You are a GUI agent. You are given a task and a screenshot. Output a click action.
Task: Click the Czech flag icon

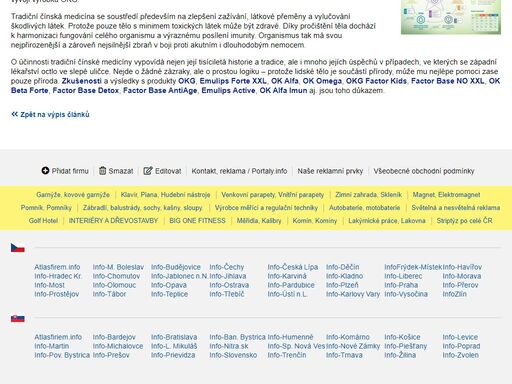[18, 248]
